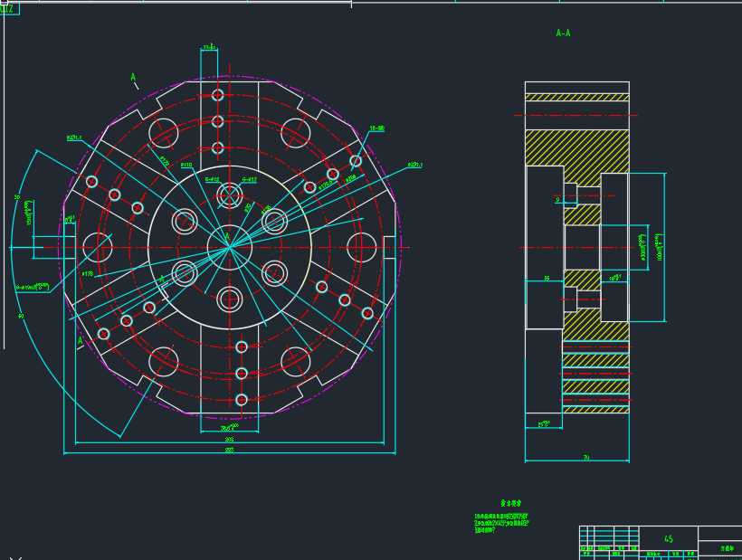Select the magenta dash-dot outer circle
This screenshot has height=560, width=742.
pos(230,247)
